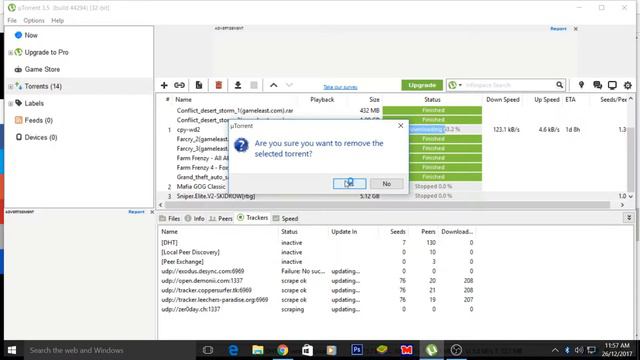Click Windows Store icon in taskbar
The height and width of the screenshot is (360, 640).
click(307, 350)
